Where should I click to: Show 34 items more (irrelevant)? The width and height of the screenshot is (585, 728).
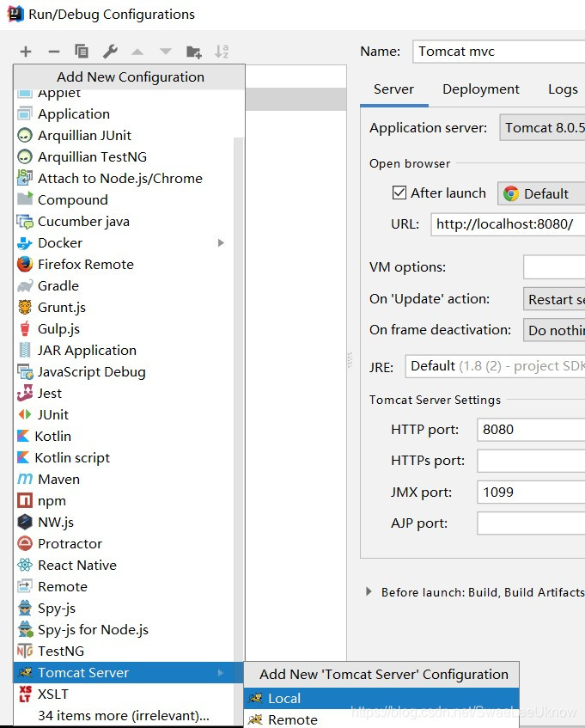(x=125, y=715)
